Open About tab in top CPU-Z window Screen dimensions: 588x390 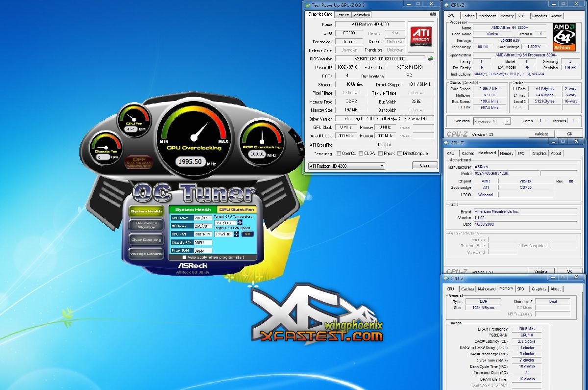pyautogui.click(x=556, y=16)
